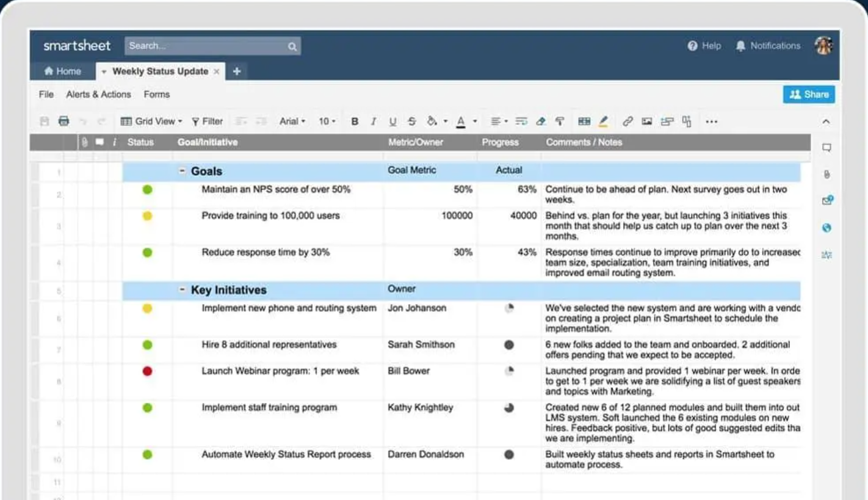Image resolution: width=868 pixels, height=500 pixels.
Task: Close the Weekly Status Update tab
Action: tap(216, 71)
